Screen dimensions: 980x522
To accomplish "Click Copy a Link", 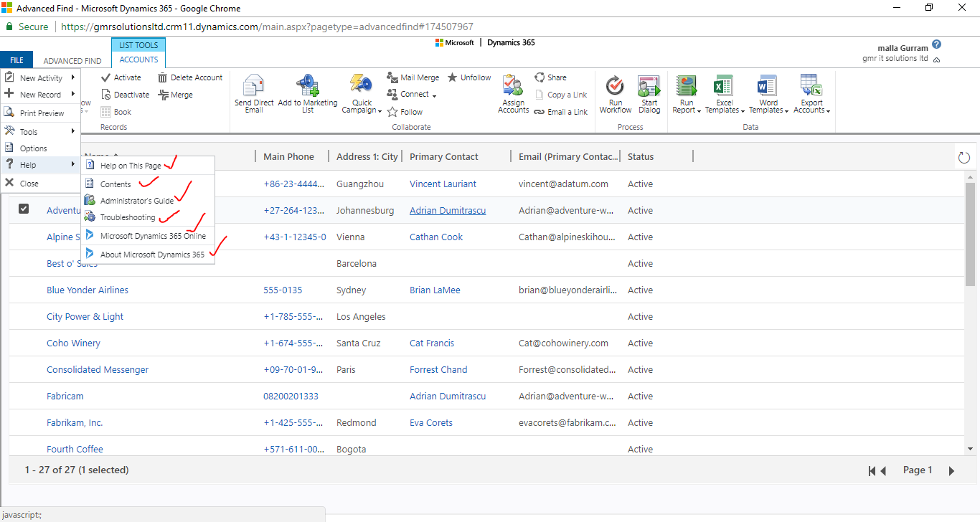I will pos(561,95).
